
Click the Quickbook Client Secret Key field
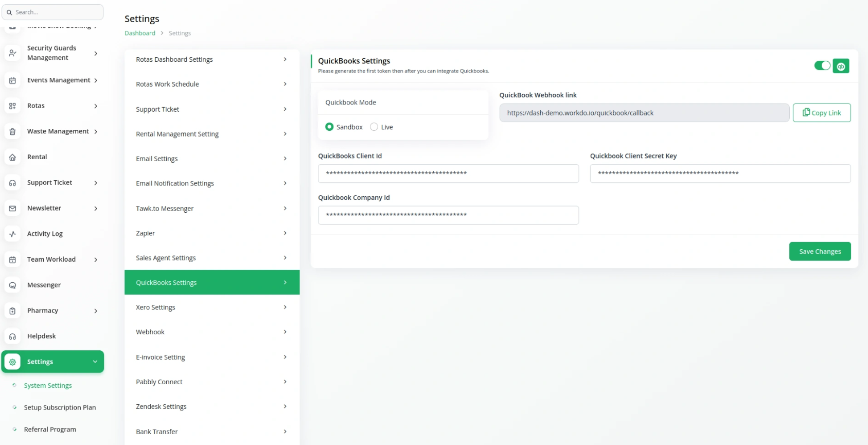720,174
